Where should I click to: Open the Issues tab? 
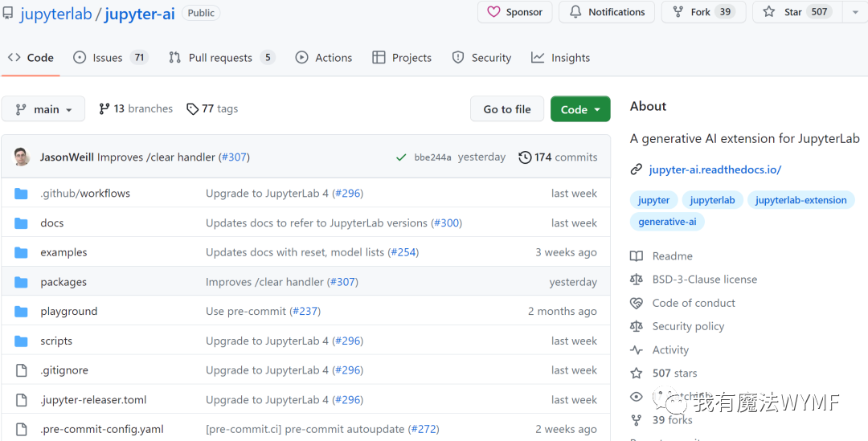111,58
